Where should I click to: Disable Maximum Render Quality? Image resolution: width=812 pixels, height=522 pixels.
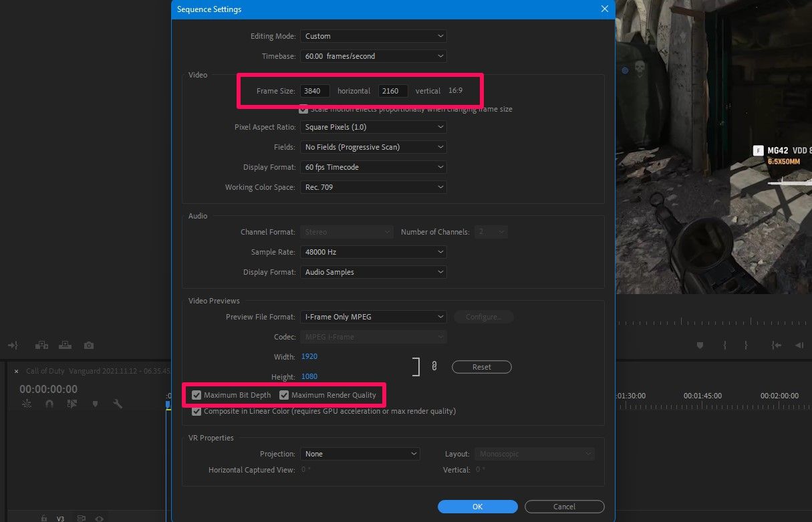pos(284,395)
